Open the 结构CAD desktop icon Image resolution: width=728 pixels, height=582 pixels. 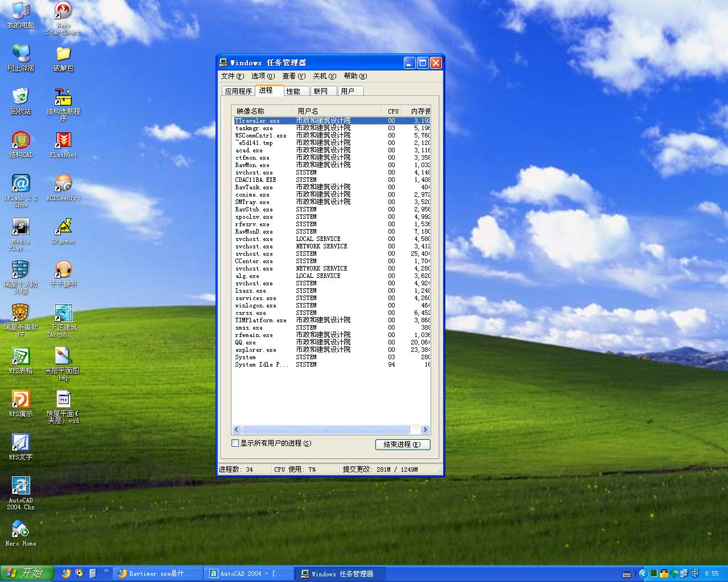tap(20, 140)
